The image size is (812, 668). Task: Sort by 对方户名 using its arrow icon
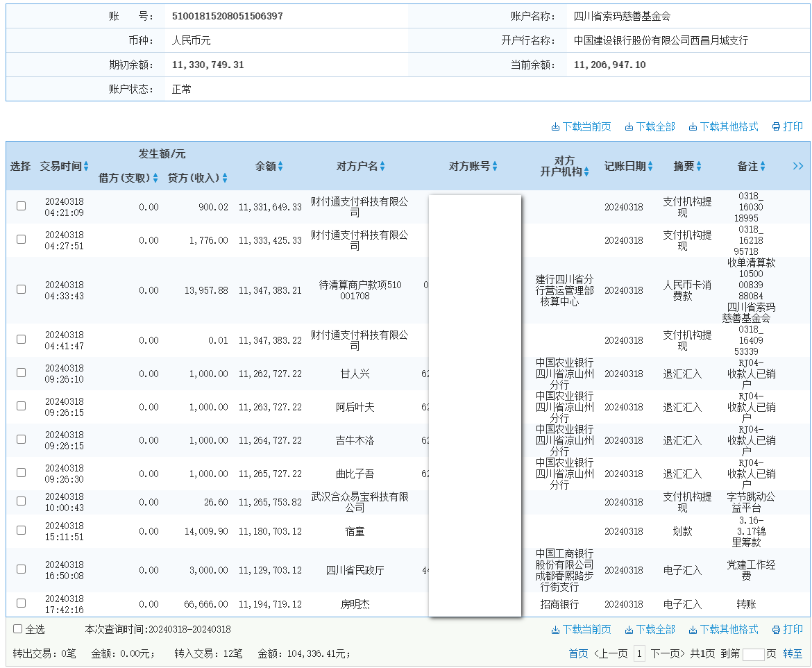tap(382, 167)
